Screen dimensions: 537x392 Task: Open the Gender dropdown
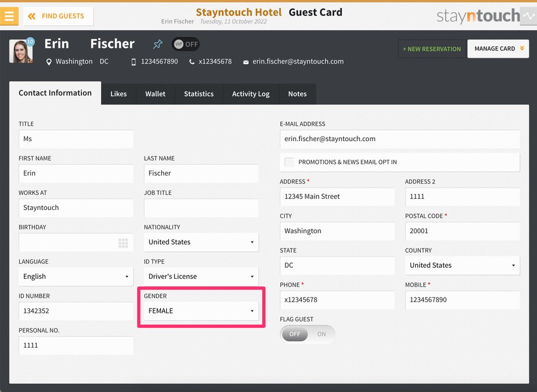pyautogui.click(x=201, y=311)
